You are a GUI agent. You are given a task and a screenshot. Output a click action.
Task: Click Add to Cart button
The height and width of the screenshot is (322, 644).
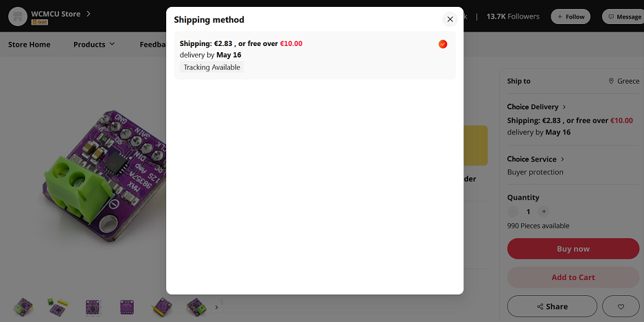tap(573, 277)
